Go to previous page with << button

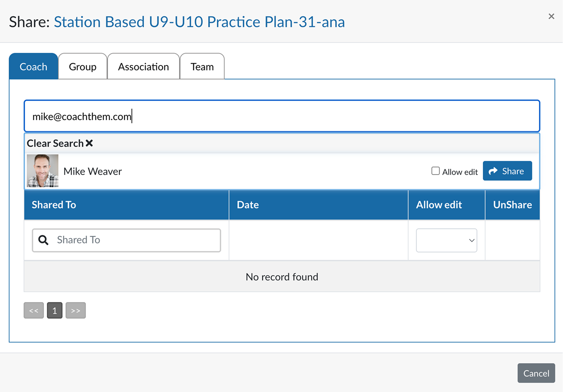pyautogui.click(x=34, y=310)
